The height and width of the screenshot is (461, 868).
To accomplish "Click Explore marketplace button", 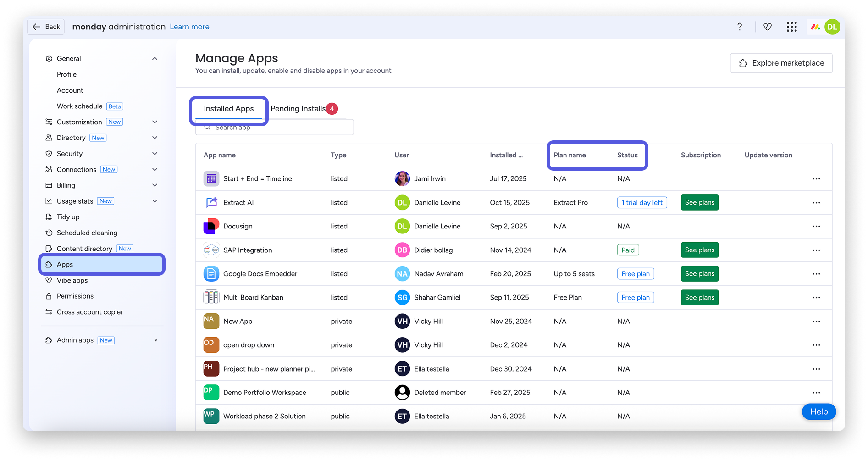I will [x=781, y=63].
